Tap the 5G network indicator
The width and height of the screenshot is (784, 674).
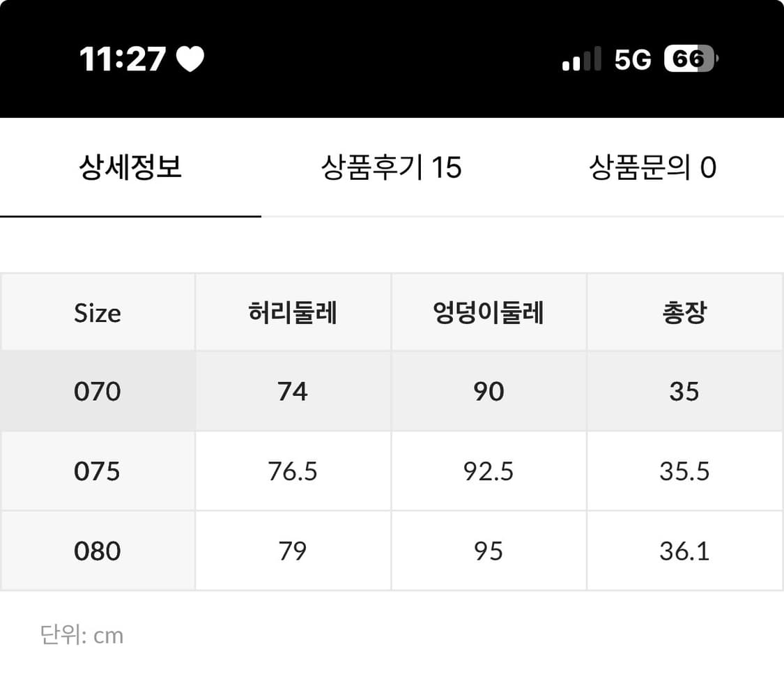pyautogui.click(x=631, y=59)
